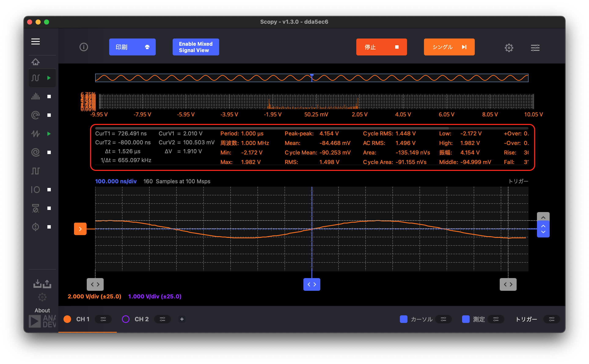Select the Oscilloscope instrument icon
This screenshot has height=364, width=589.
[36, 78]
